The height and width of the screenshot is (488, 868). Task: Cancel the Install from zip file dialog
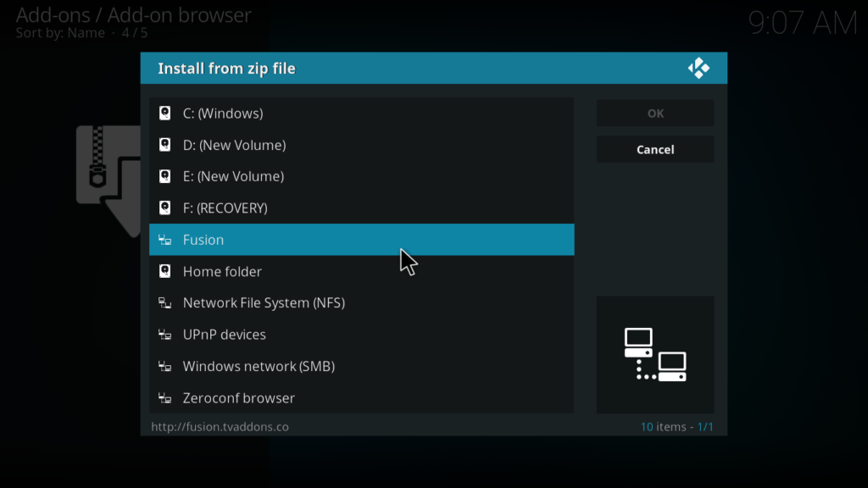(655, 149)
